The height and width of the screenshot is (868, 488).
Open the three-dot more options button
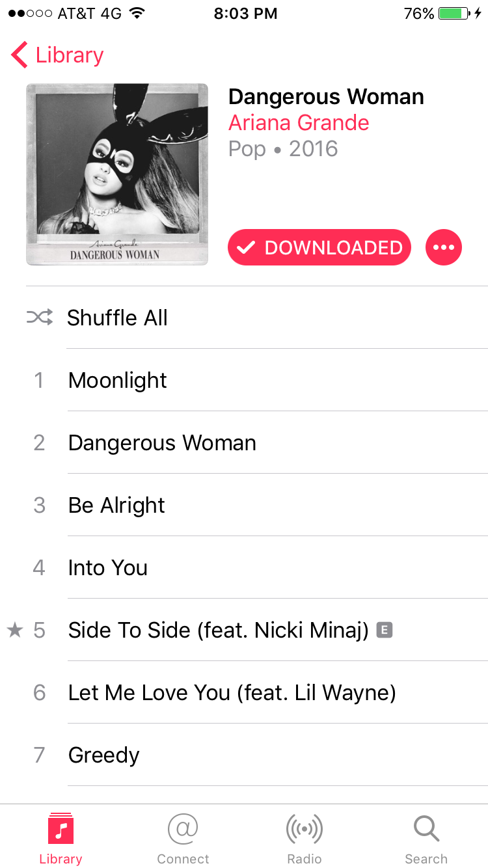click(444, 247)
